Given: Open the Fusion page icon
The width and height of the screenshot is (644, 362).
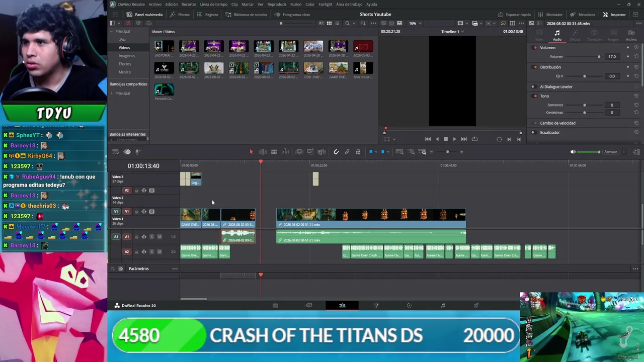Looking at the screenshot, I should 376,306.
